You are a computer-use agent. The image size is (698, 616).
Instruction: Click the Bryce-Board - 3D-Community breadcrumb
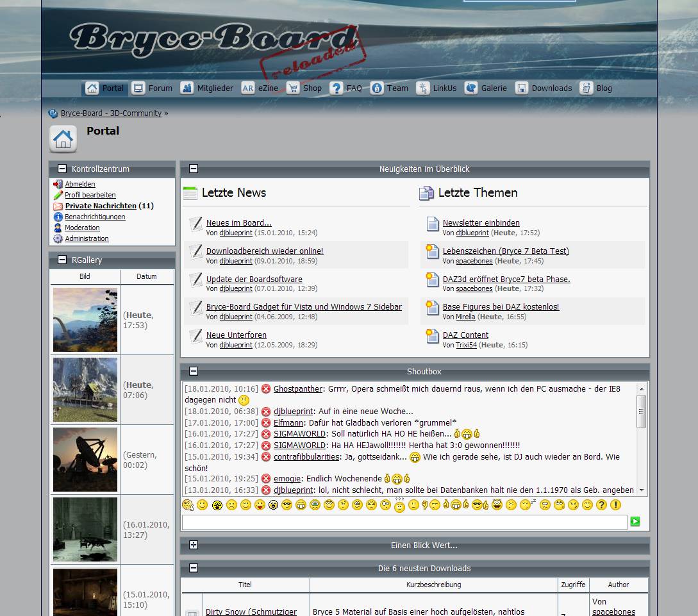click(111, 113)
